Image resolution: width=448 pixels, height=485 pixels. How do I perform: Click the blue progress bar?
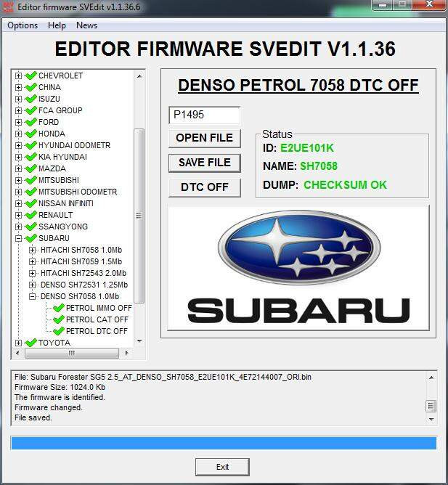coord(224,443)
